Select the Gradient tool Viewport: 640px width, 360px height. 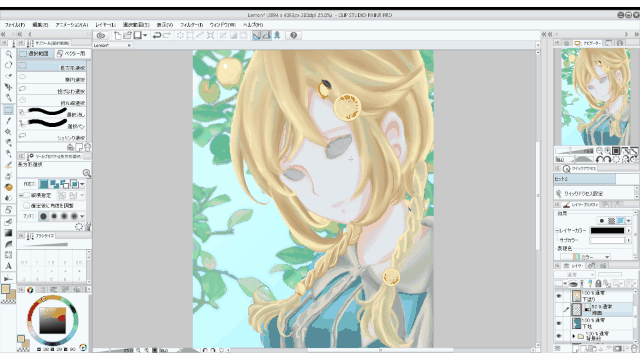tap(8, 233)
